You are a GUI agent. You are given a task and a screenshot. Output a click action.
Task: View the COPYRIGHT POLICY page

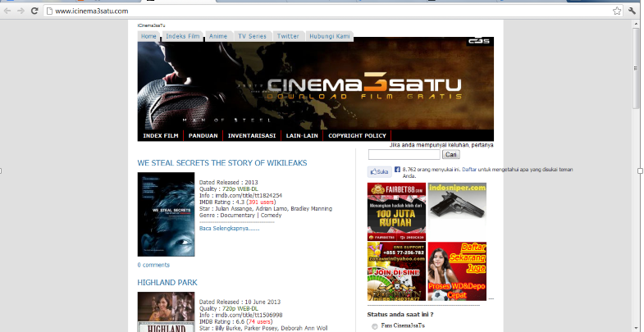358,135
